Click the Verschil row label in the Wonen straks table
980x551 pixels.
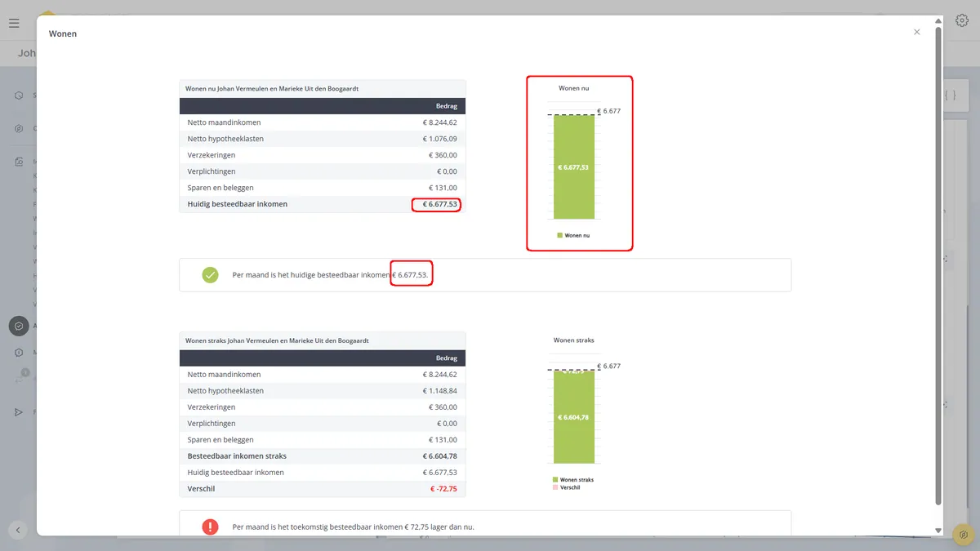tap(201, 489)
